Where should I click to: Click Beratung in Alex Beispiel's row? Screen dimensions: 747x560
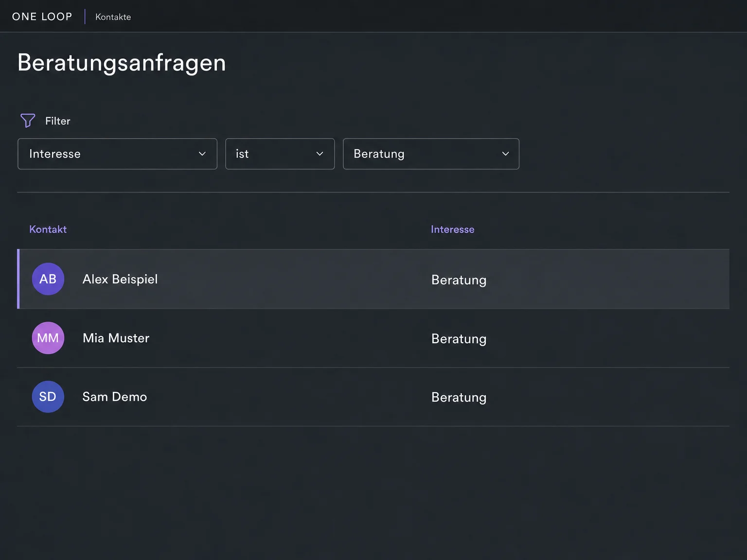459,280
